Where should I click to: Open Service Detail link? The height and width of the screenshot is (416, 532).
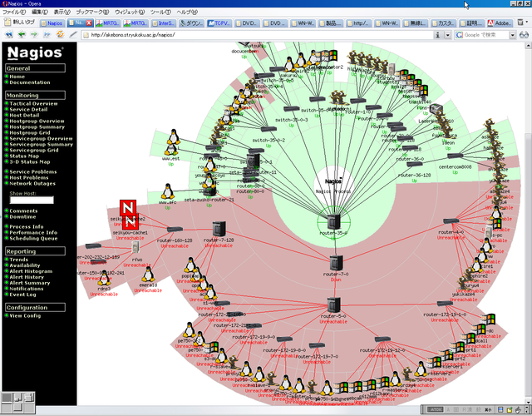28,109
